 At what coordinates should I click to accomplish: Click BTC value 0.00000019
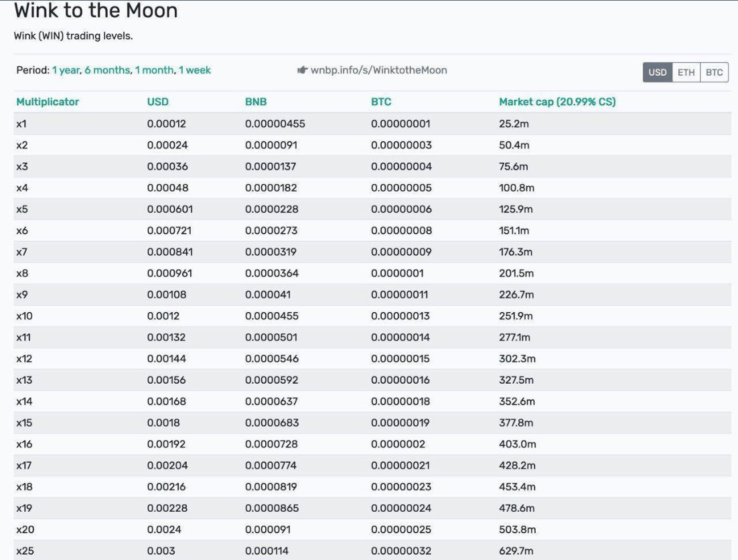click(x=400, y=423)
